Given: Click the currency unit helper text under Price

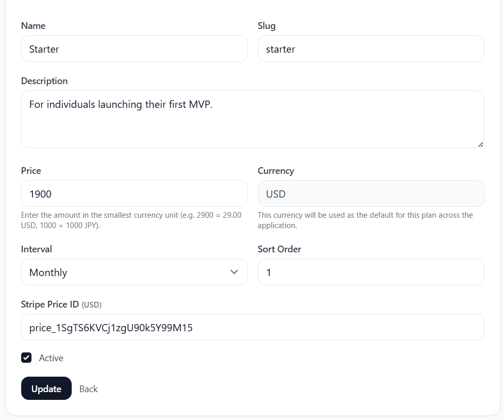Looking at the screenshot, I should tap(132, 220).
